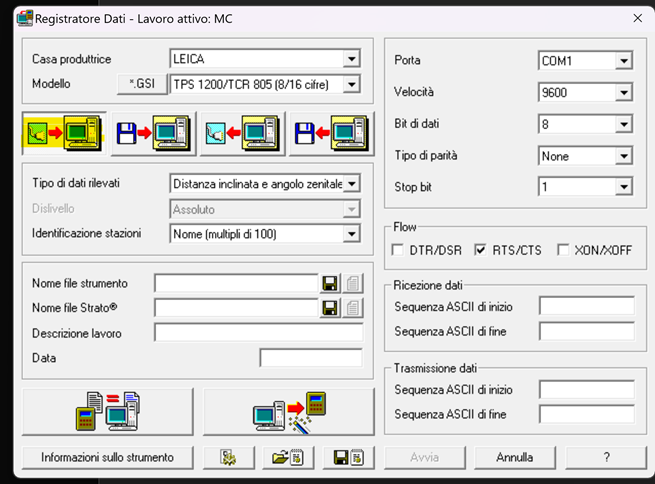This screenshot has width=655, height=484.
Task: Expand the Tipo di parità dropdown
Action: [624, 156]
